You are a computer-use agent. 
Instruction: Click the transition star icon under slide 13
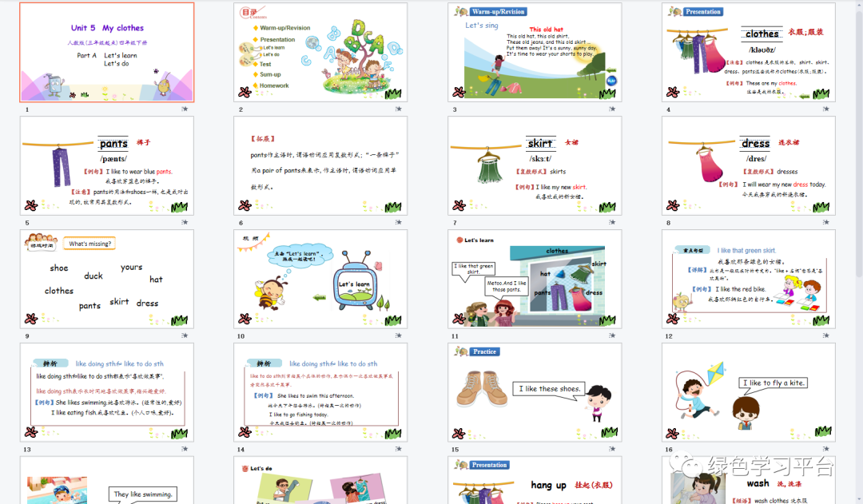[185, 449]
